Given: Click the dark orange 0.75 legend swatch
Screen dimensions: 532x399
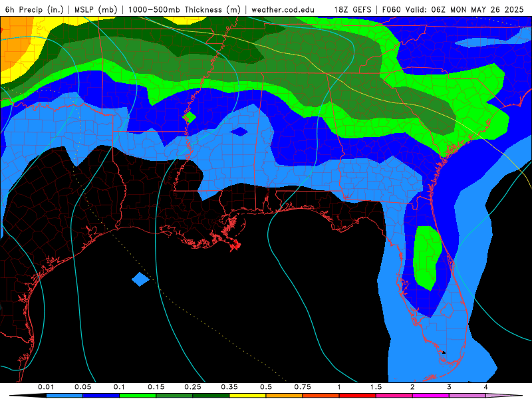Looking at the screenshot, I should [x=321, y=396].
